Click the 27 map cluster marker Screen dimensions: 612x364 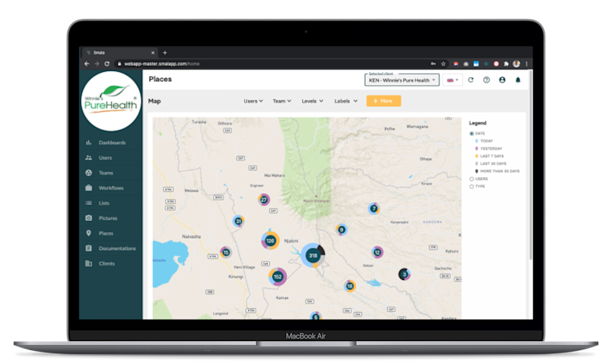click(264, 200)
